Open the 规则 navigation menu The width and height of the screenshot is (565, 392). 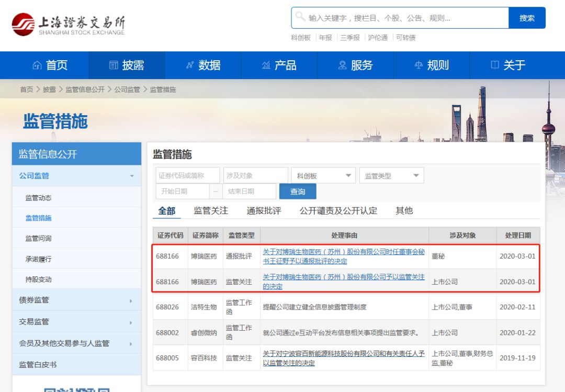pos(432,65)
